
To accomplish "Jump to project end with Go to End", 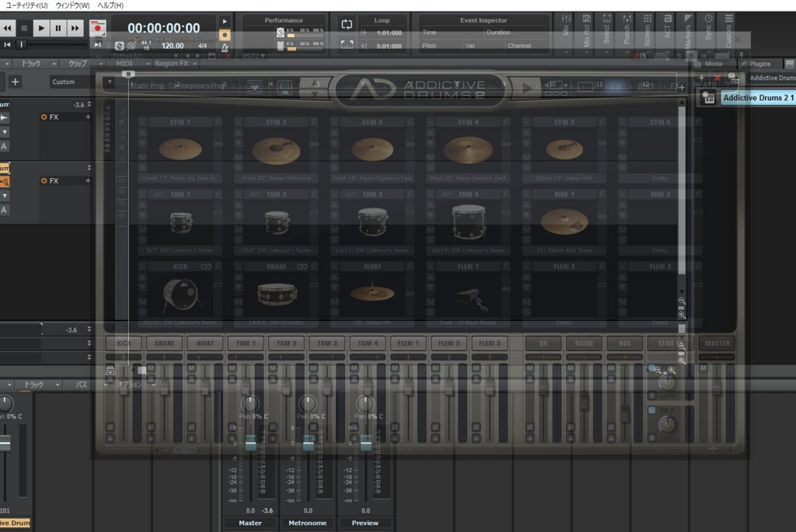I will click(97, 44).
